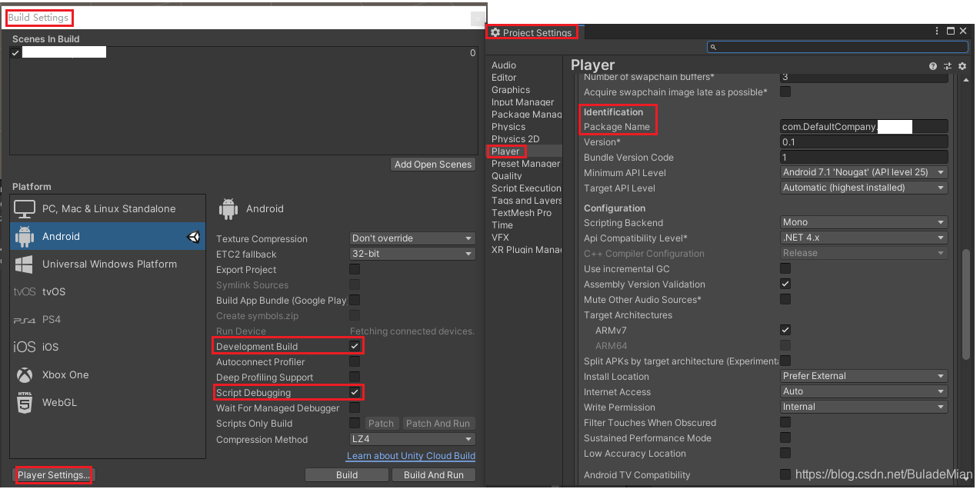The image size is (980, 489).
Task: Select the Android platform icon in list
Action: 25,236
